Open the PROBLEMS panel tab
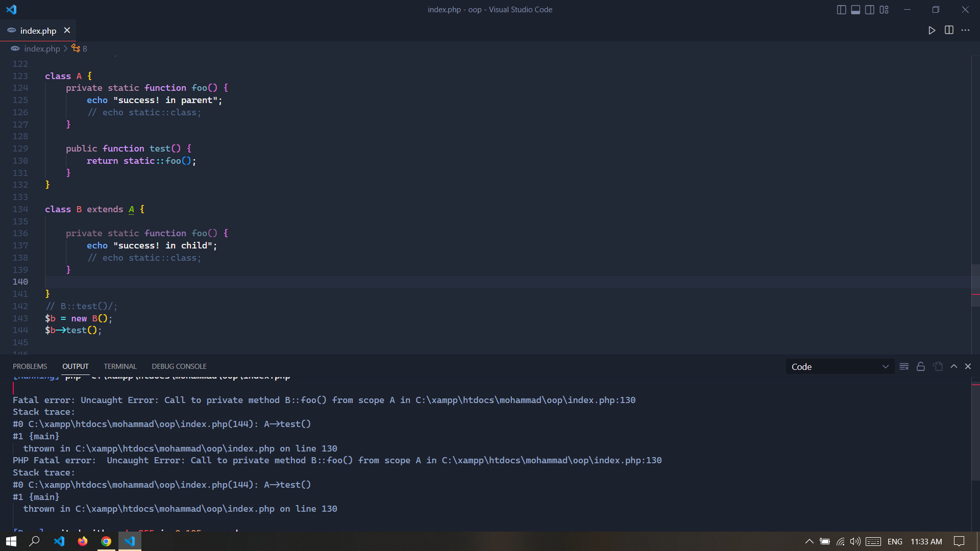The image size is (980, 551). point(30,366)
